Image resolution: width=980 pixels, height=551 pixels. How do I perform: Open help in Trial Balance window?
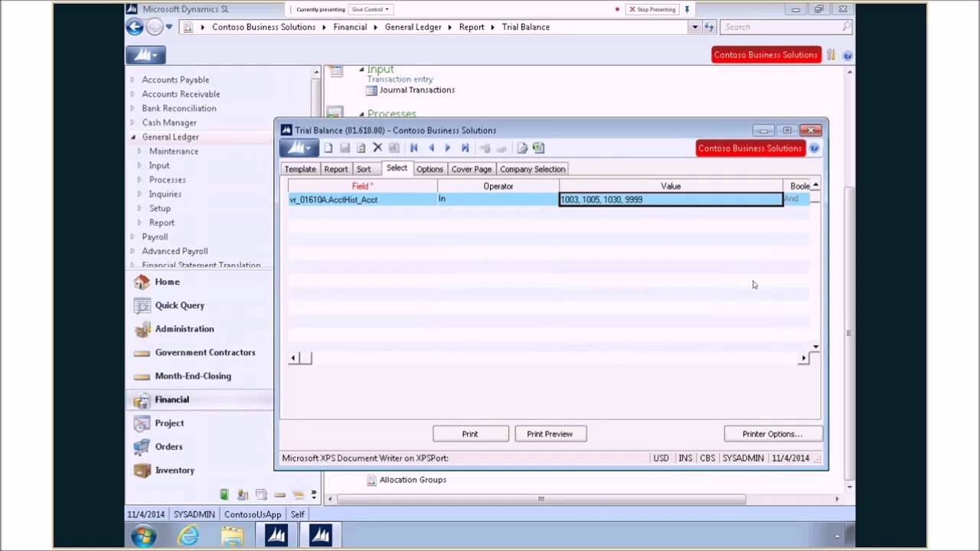(815, 148)
